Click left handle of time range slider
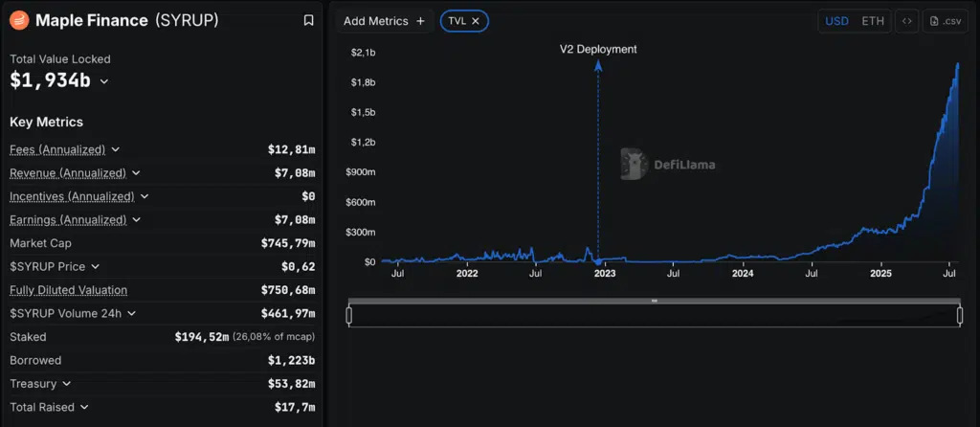Image resolution: width=980 pixels, height=427 pixels. pyautogui.click(x=349, y=315)
